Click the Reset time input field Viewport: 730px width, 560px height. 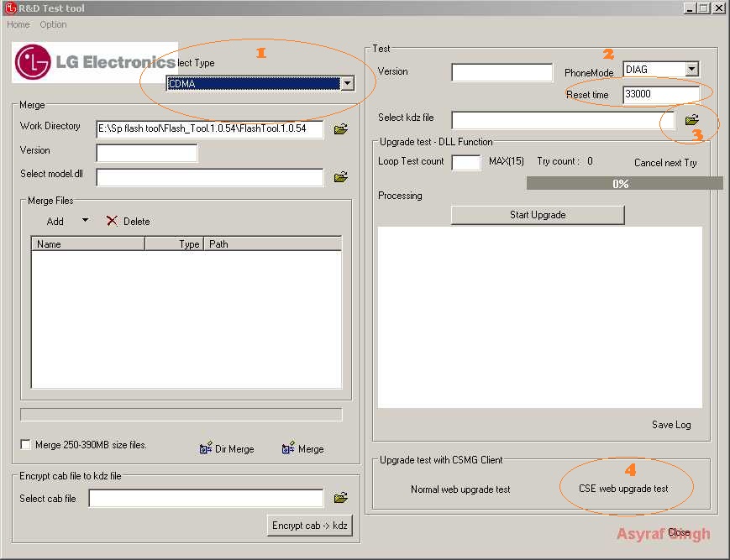click(x=661, y=94)
